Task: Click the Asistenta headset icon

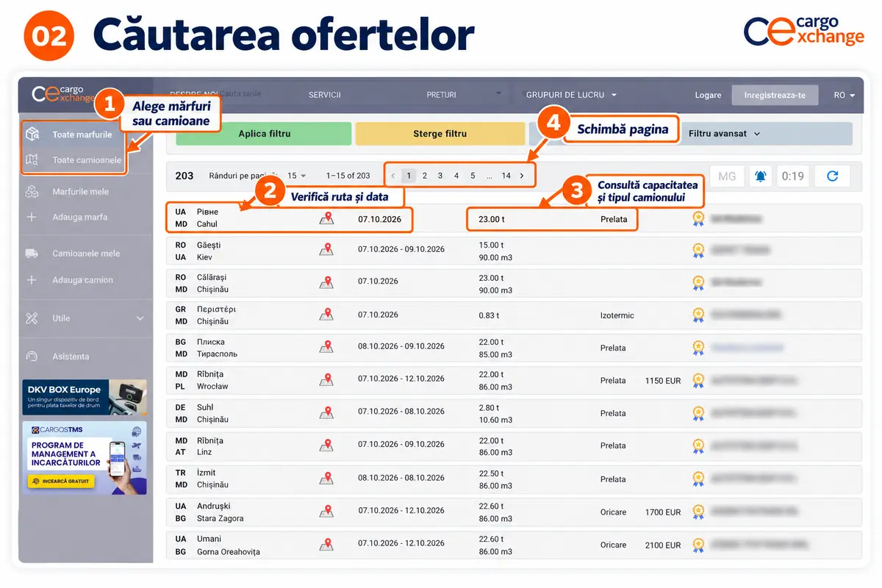Action: [32, 356]
